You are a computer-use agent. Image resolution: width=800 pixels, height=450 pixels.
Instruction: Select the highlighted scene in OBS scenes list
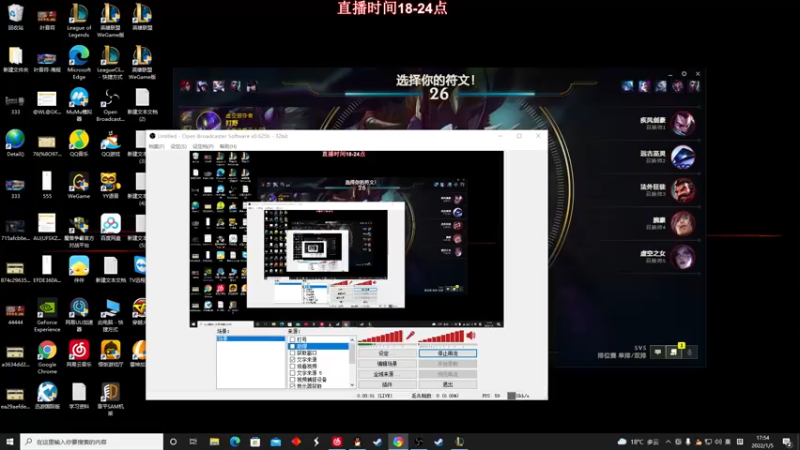pyautogui.click(x=251, y=339)
